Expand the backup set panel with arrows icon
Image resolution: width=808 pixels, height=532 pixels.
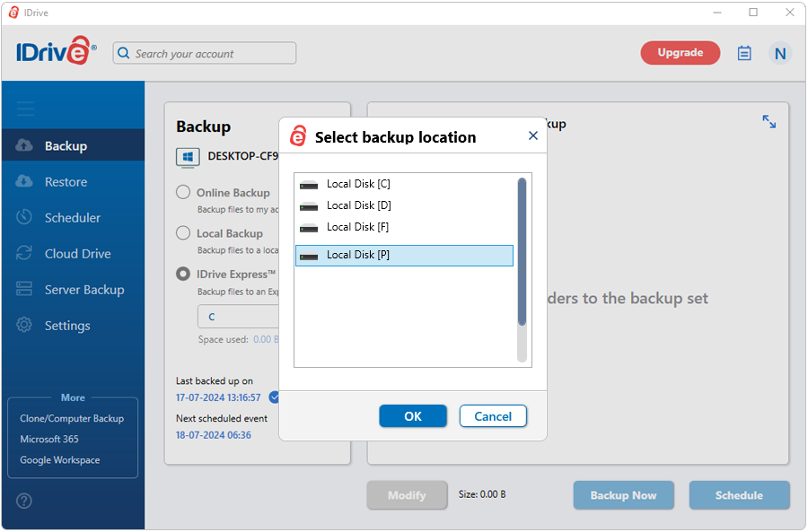pos(768,121)
